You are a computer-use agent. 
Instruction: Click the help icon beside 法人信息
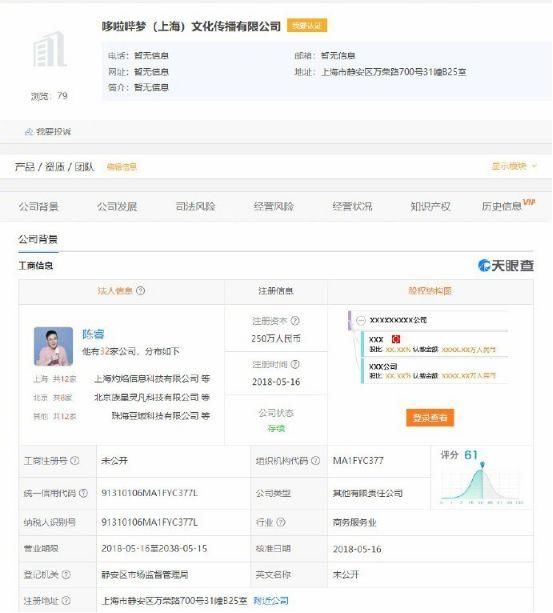click(141, 290)
